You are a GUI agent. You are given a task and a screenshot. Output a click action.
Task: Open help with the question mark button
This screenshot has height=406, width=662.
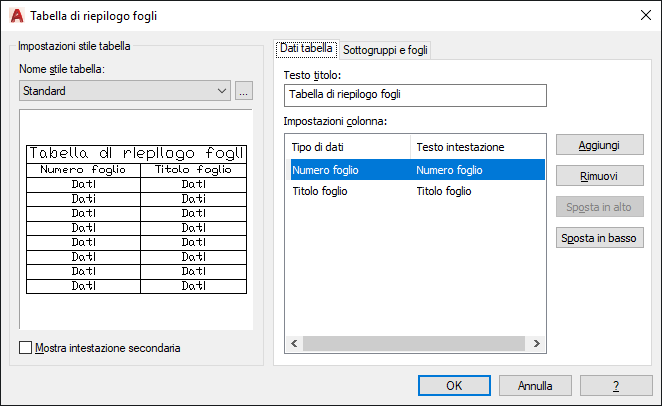pos(616,385)
